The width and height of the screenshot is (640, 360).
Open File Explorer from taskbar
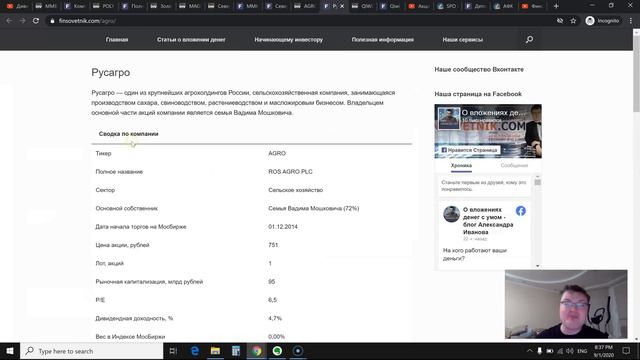click(x=215, y=351)
